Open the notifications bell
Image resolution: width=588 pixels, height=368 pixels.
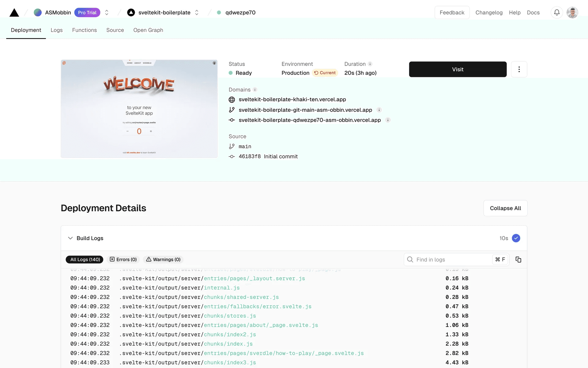pyautogui.click(x=557, y=13)
